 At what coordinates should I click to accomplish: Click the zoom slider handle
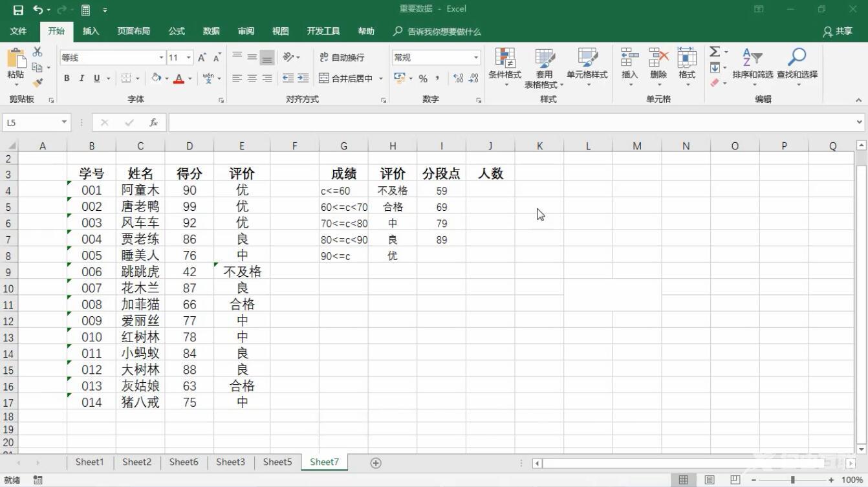click(792, 480)
